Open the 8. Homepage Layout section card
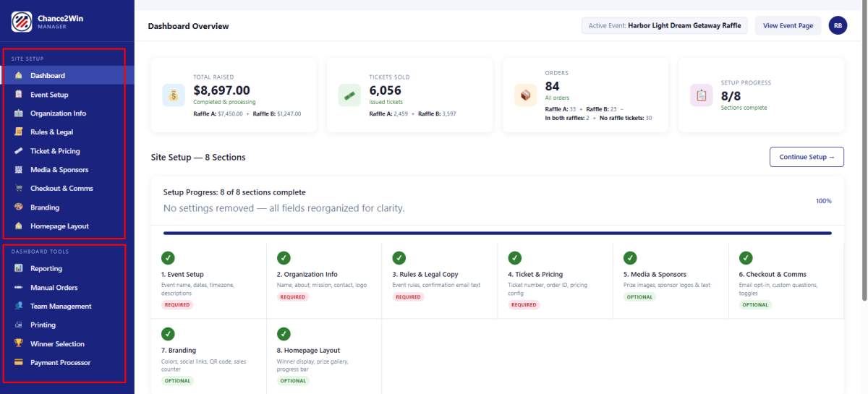Screen dimensions: 868x394 [324, 356]
